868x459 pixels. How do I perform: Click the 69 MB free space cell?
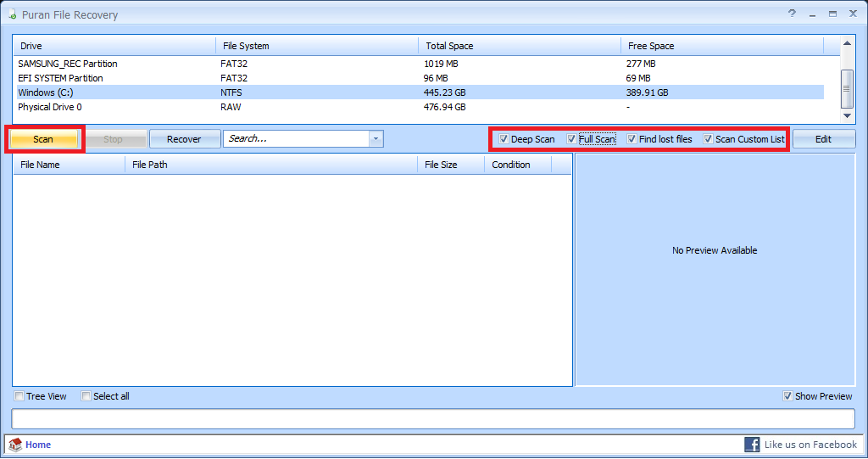tap(638, 78)
